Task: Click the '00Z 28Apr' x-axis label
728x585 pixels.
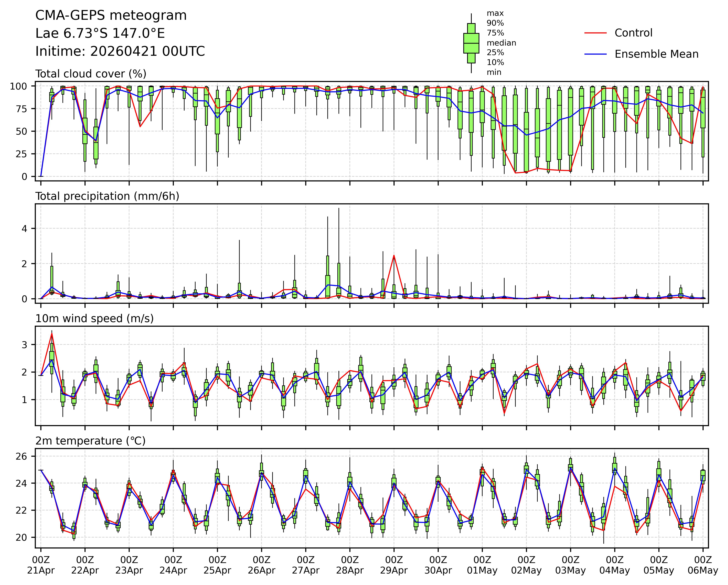Action: tap(349, 565)
